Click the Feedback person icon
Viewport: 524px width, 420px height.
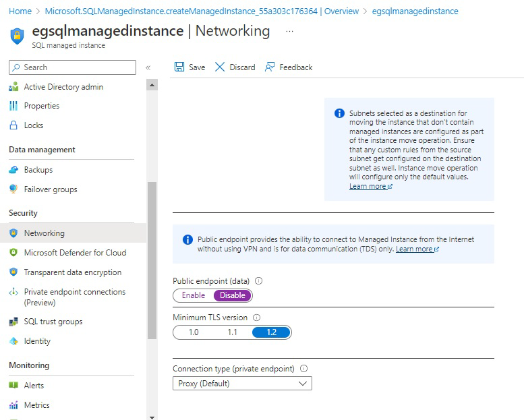coord(270,67)
